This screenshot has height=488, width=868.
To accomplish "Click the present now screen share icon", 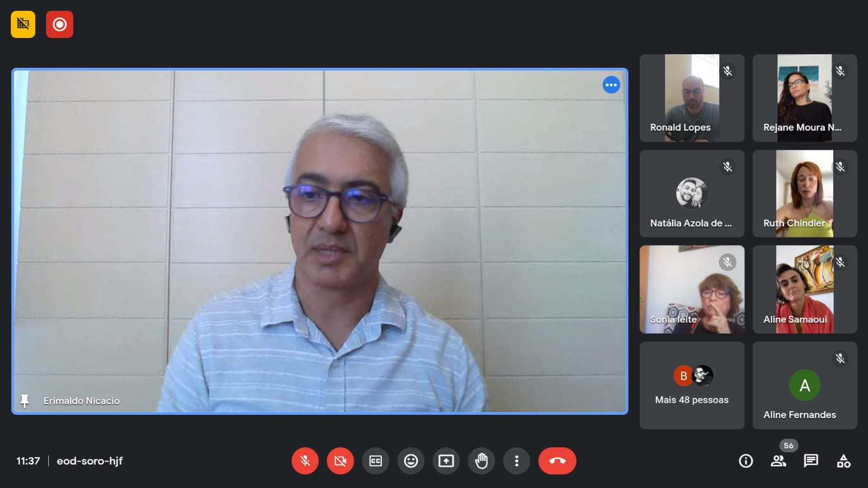I will pos(446,461).
